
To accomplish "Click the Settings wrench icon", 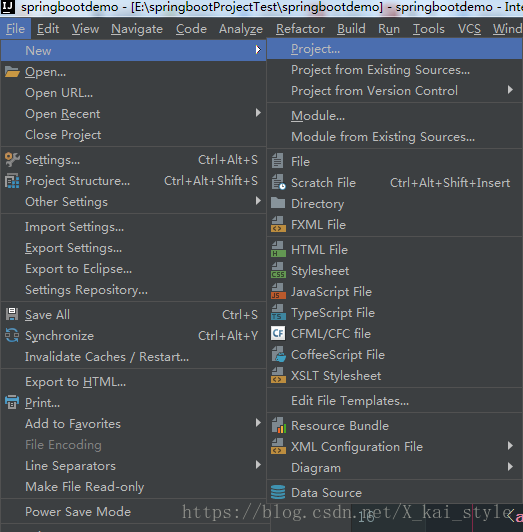I will coord(12,159).
